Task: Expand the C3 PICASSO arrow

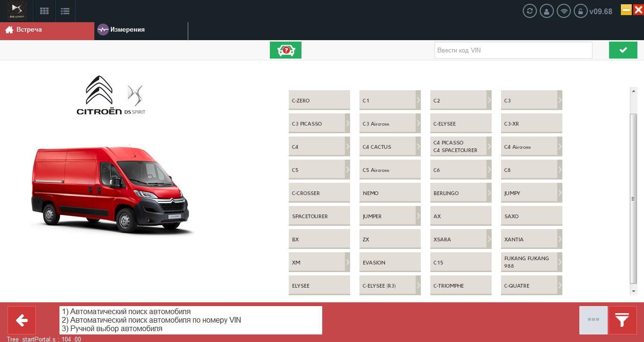Action: pyautogui.click(x=347, y=123)
